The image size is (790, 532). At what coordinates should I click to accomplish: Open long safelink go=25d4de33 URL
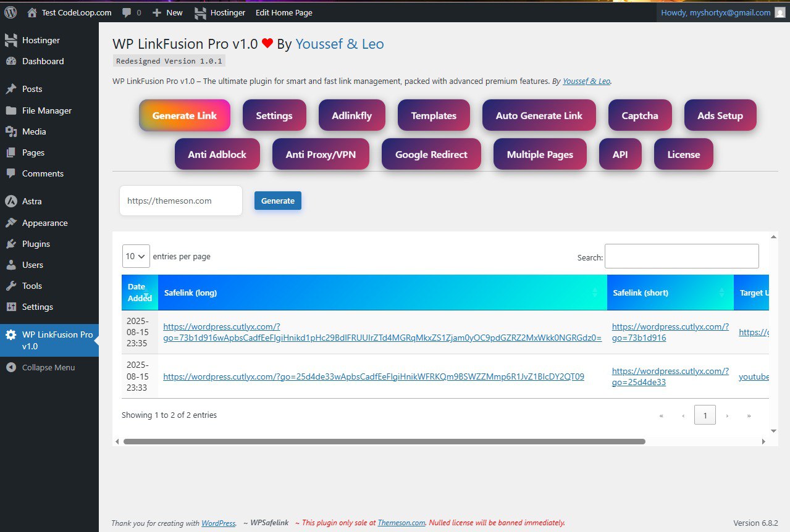pos(374,376)
